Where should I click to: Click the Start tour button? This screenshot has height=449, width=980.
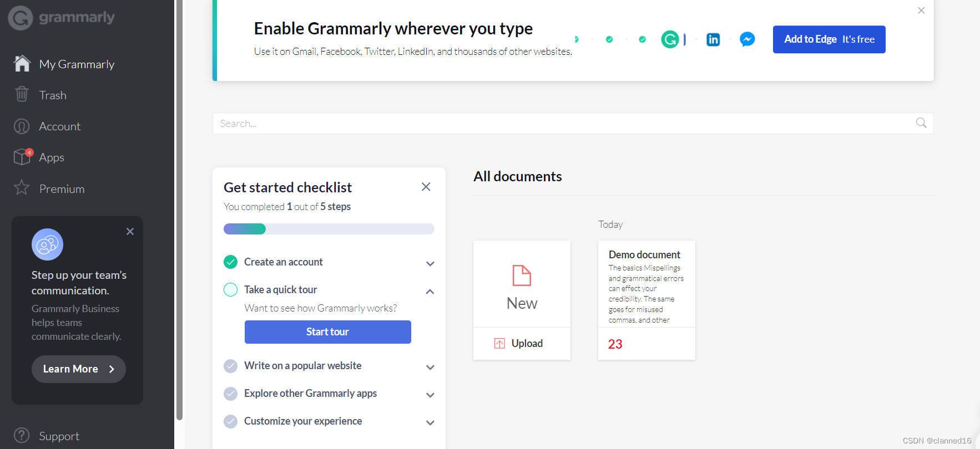[327, 331]
